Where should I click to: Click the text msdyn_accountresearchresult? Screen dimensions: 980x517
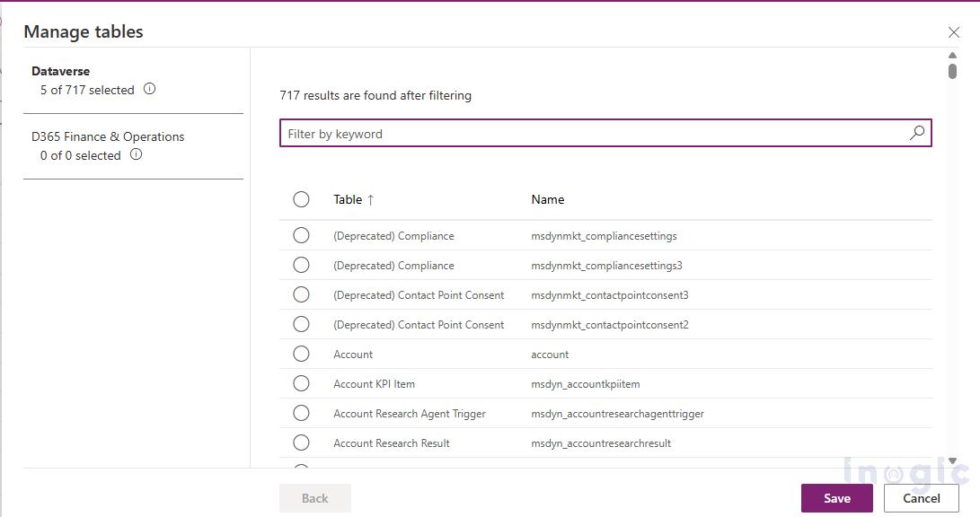pos(601,443)
